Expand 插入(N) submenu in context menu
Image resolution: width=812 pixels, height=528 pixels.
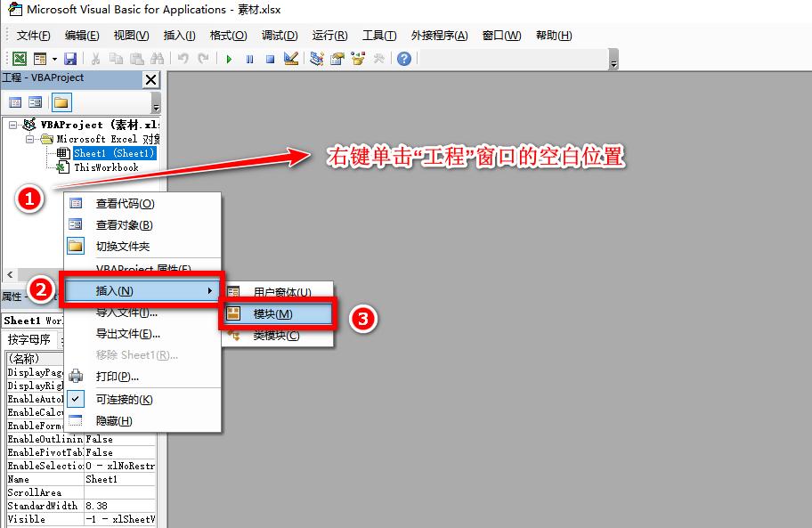point(142,291)
